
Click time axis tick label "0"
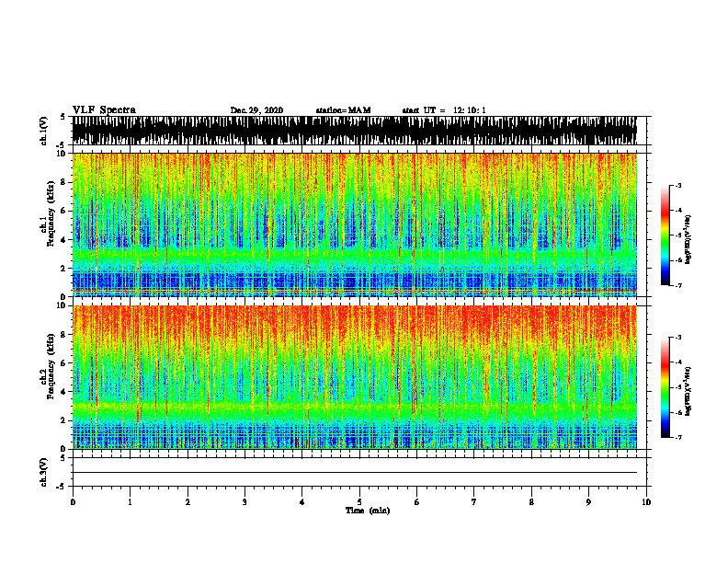(x=73, y=502)
